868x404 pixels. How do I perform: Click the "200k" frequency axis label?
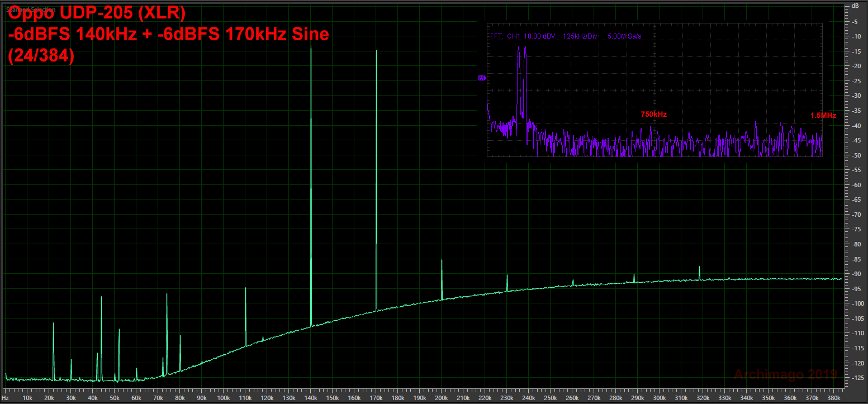[442, 398]
